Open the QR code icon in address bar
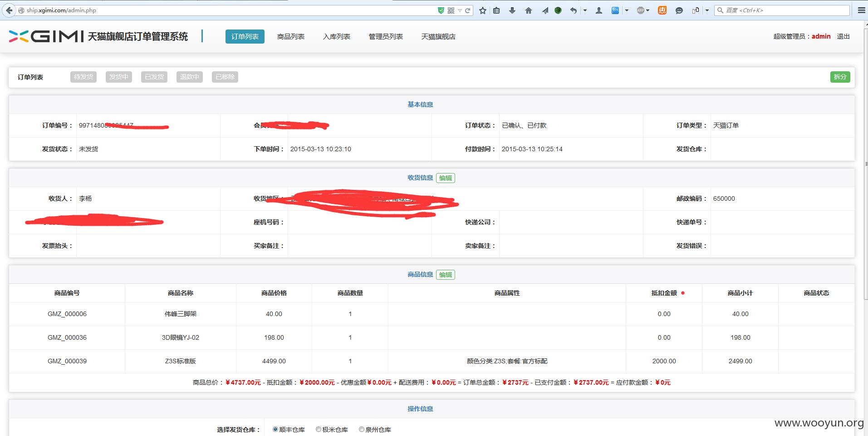Viewport: 868px width, 436px height. [451, 10]
